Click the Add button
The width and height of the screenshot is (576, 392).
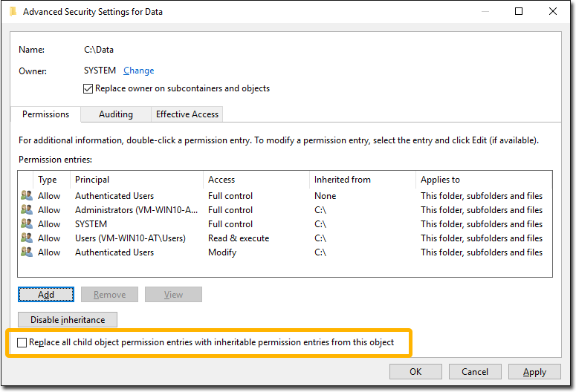46,294
